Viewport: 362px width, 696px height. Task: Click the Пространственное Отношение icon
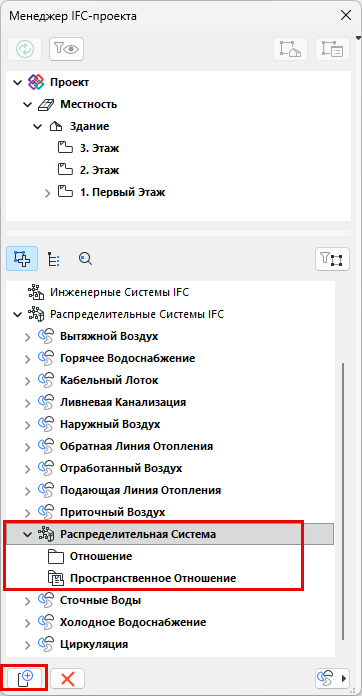55,578
